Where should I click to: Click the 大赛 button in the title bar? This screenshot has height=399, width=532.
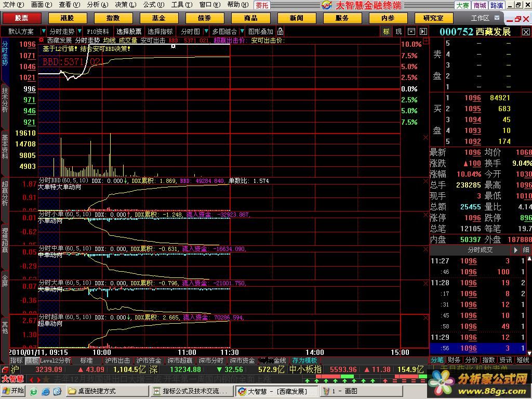(x=463, y=5)
